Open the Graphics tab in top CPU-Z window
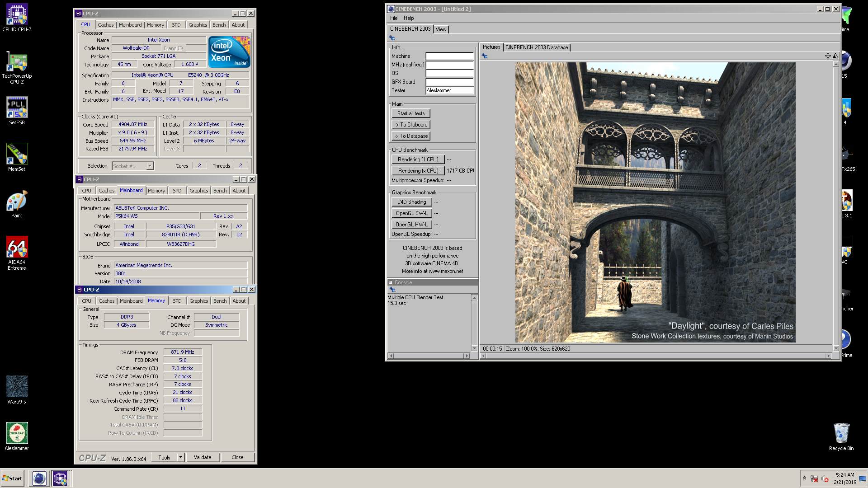 [x=198, y=25]
